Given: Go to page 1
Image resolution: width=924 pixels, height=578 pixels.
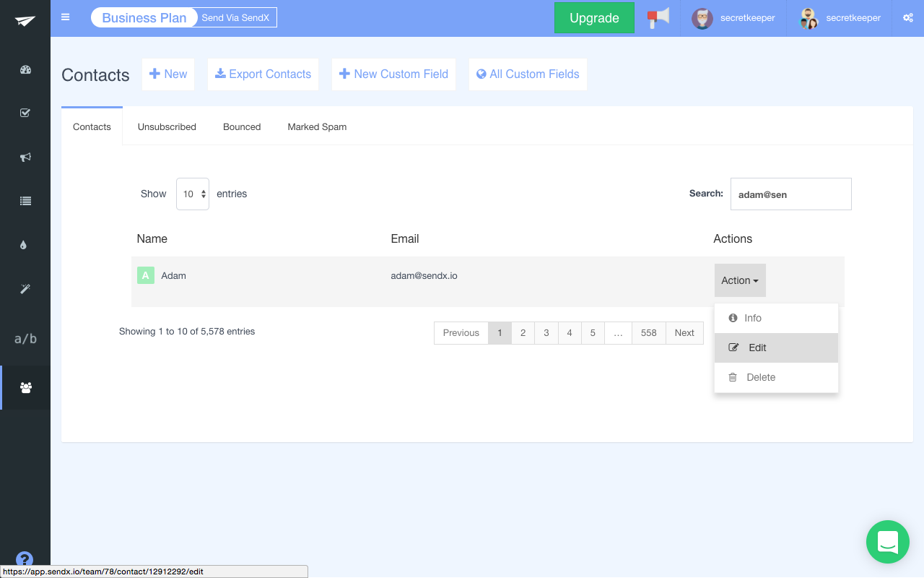Looking at the screenshot, I should tap(500, 332).
